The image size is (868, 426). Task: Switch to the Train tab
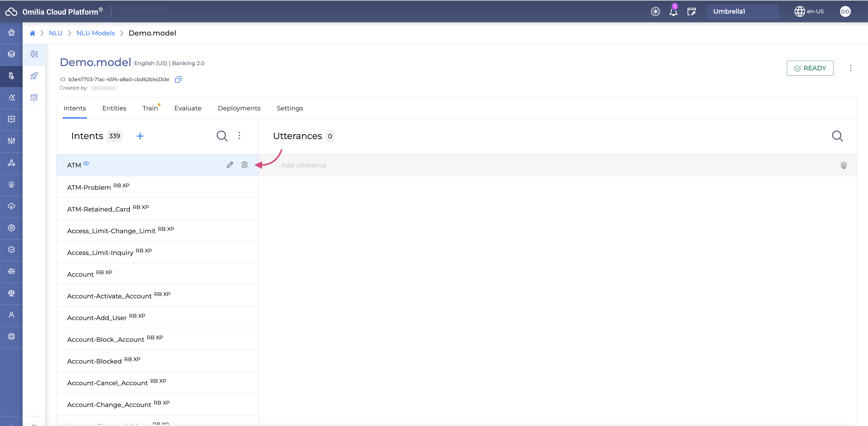149,108
